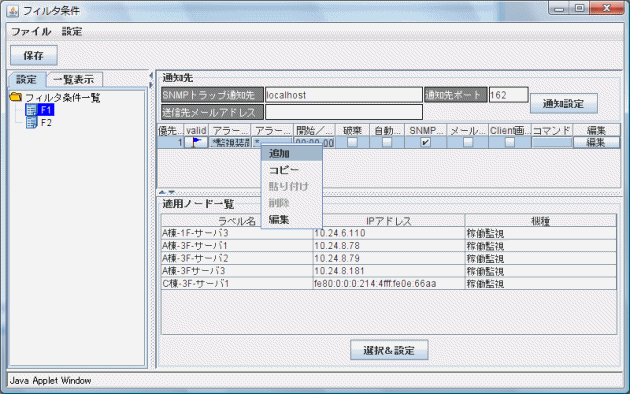Viewport: 630px width, 394px height.
Task: Minimize the フィルタ条件 window
Action: point(559,8)
